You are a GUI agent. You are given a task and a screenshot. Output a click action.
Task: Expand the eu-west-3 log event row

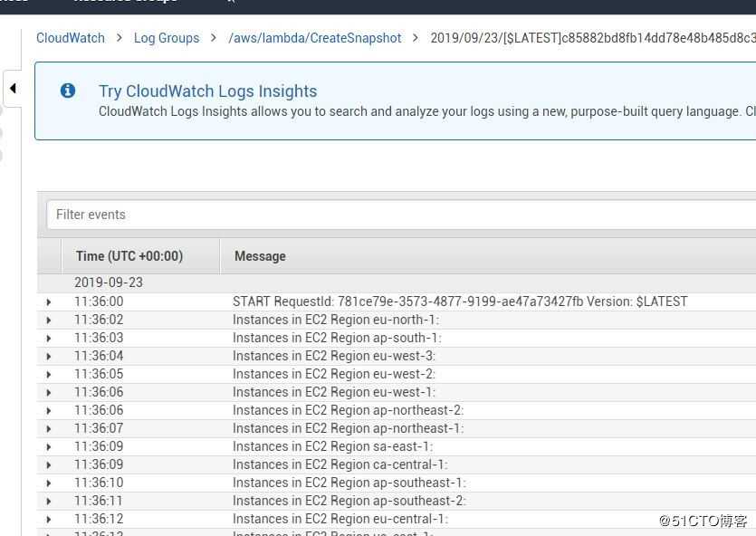click(49, 356)
